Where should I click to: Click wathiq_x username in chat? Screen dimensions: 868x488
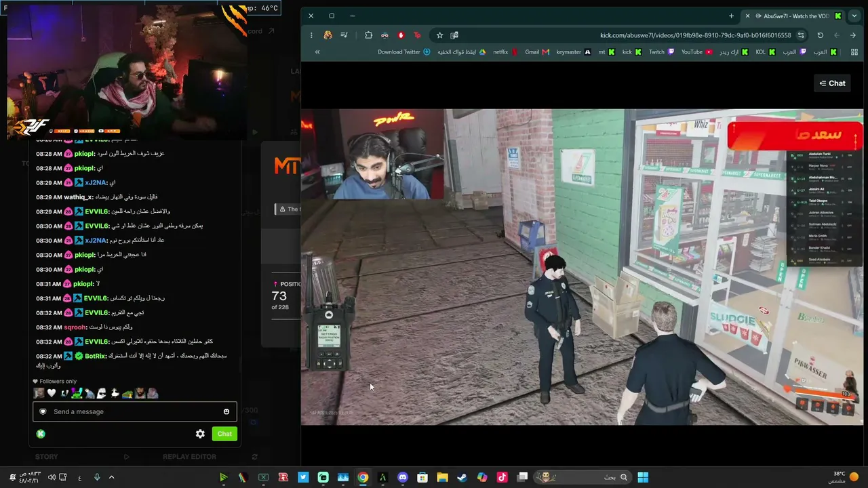pyautogui.click(x=77, y=197)
